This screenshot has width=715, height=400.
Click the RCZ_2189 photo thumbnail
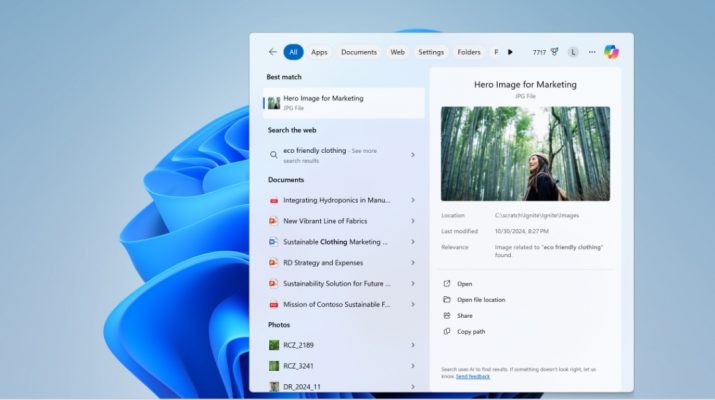(x=274, y=345)
